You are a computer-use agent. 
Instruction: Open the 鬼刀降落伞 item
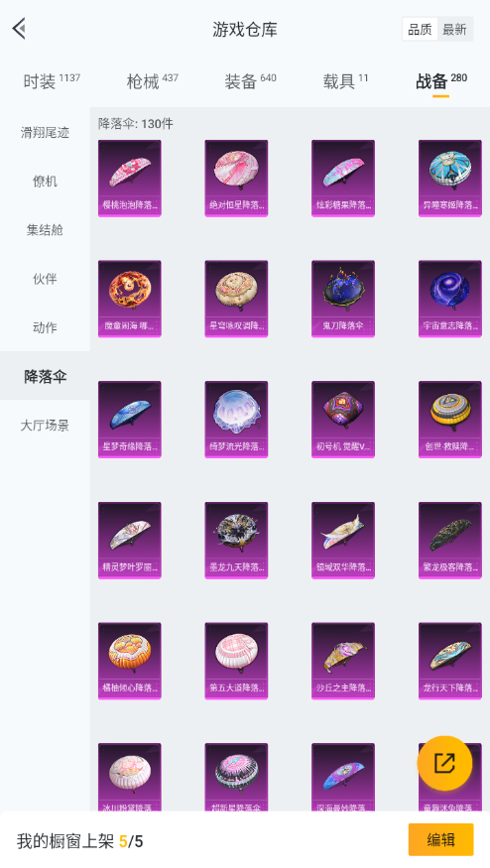click(x=343, y=299)
